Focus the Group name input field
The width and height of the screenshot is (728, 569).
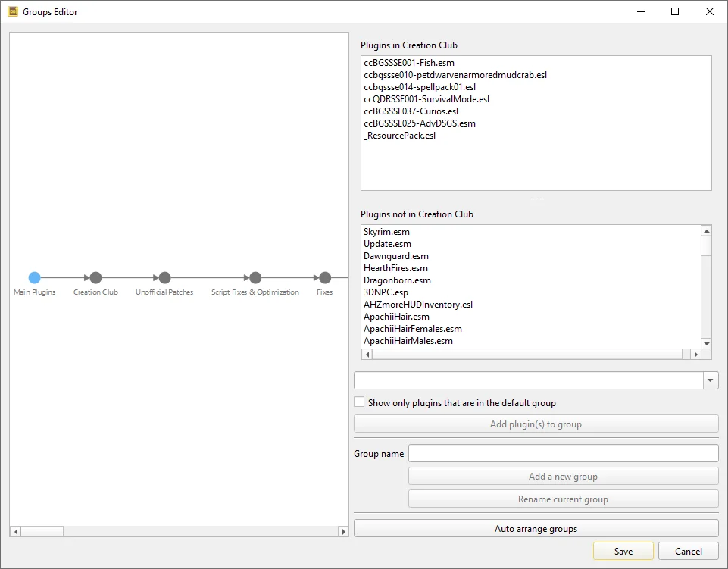[x=564, y=453]
